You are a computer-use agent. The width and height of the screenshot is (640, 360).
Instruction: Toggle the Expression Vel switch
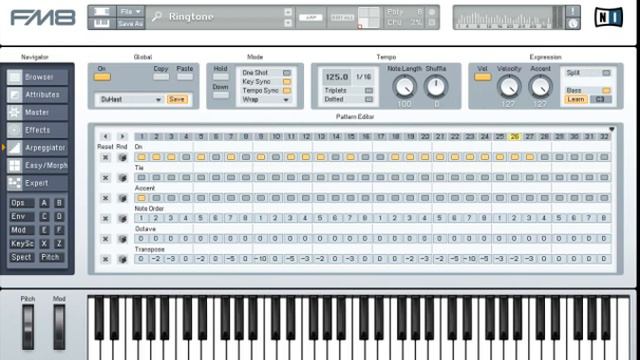[482, 77]
